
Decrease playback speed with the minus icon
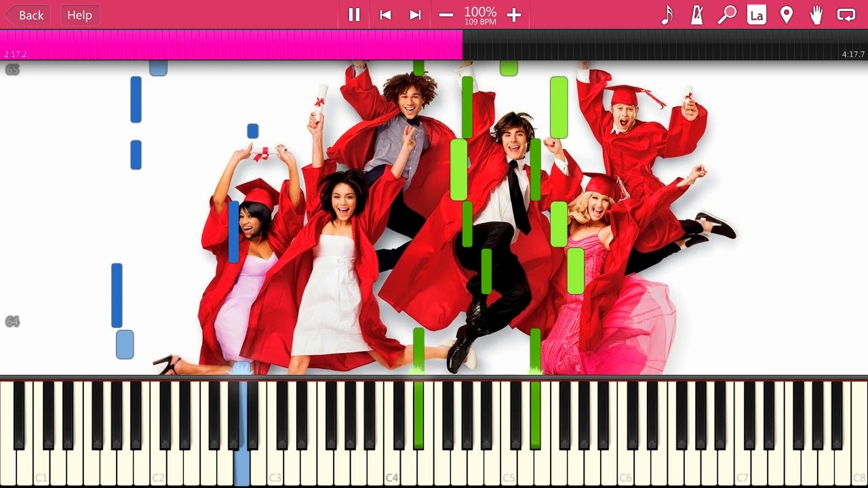446,15
